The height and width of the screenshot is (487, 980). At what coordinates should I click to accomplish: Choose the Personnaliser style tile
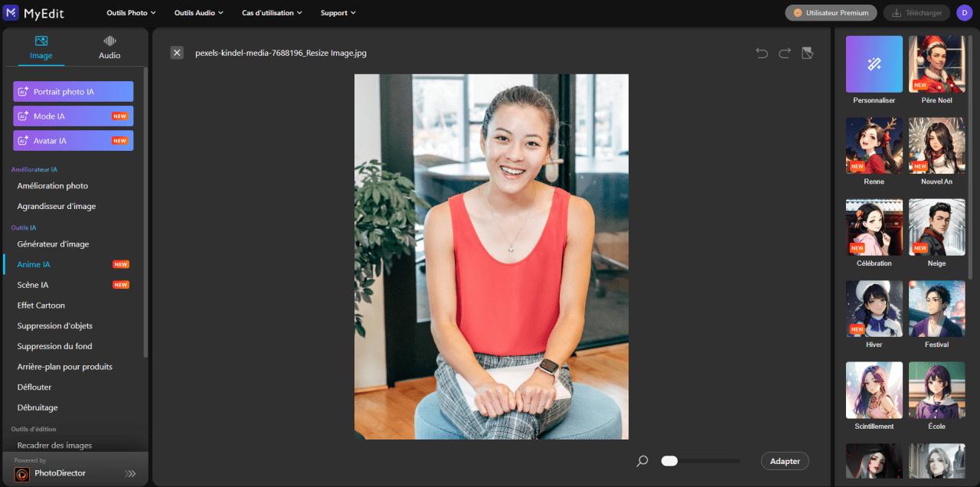click(x=874, y=64)
